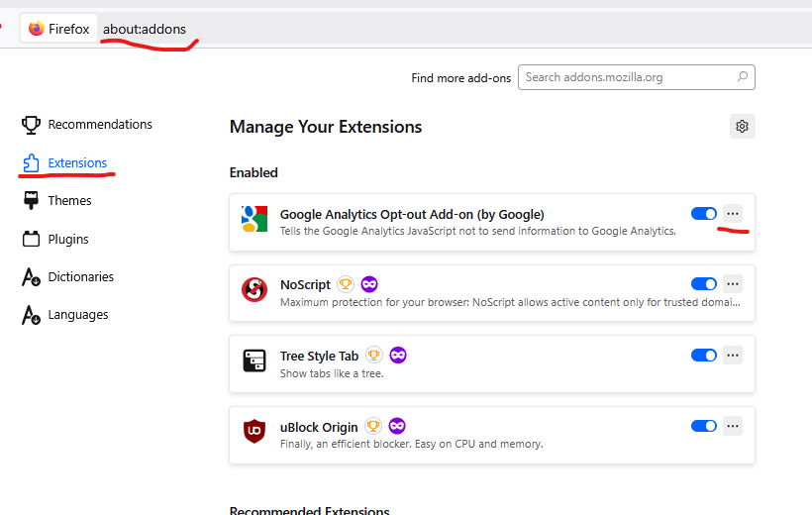This screenshot has height=515, width=812.
Task: Open the gear tools menu for extensions
Action: (742, 127)
